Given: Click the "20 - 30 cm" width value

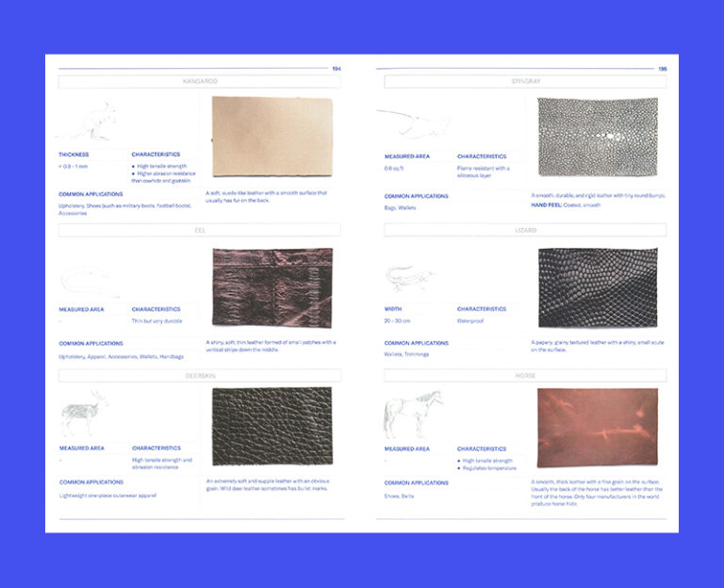Looking at the screenshot, I should click(x=397, y=320).
